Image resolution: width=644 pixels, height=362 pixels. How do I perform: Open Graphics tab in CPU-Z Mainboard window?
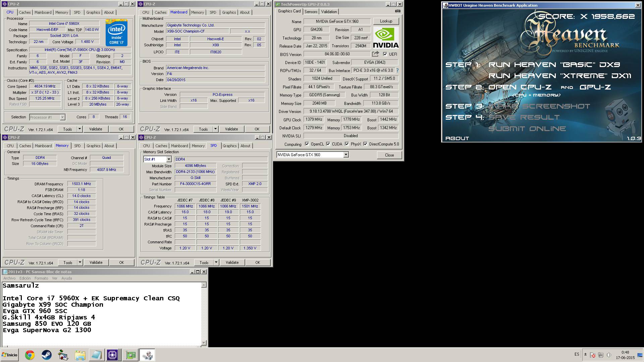coord(229,12)
